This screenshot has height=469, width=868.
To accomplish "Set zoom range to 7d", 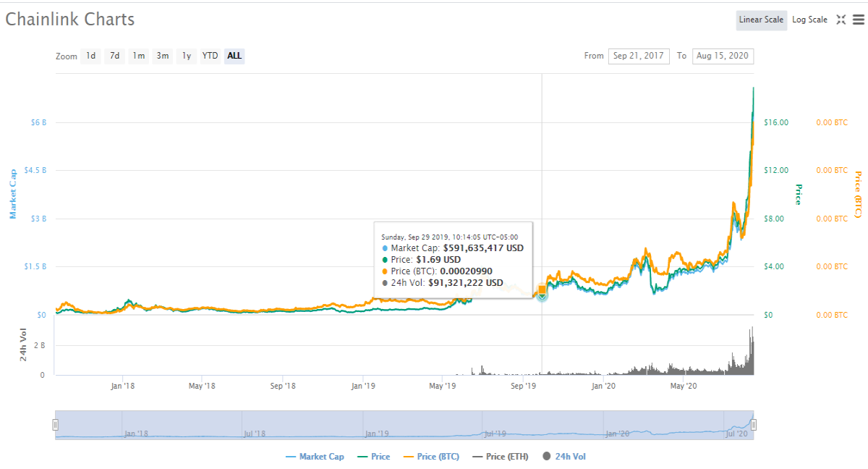I will [x=114, y=56].
